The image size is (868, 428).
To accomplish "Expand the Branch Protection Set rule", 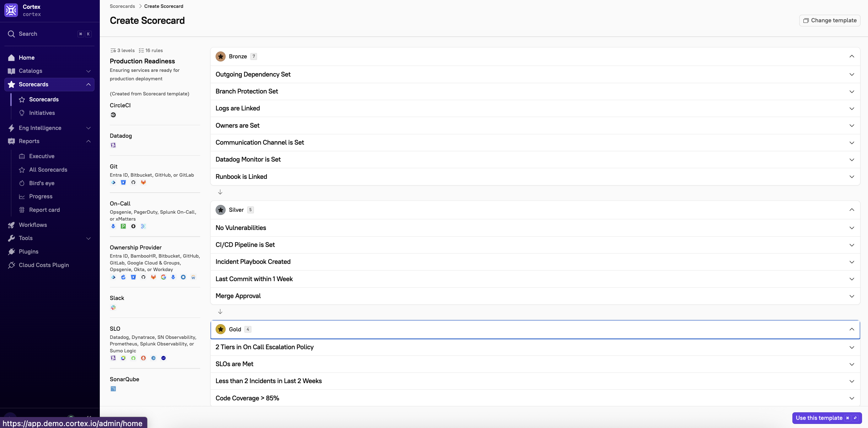I will point(851,92).
